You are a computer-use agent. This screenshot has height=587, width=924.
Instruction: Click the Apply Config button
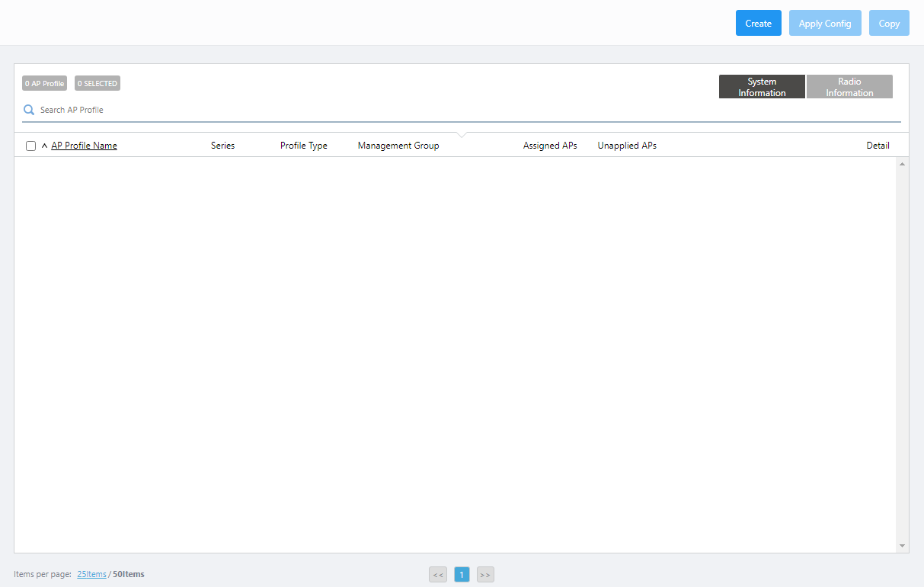tap(825, 23)
